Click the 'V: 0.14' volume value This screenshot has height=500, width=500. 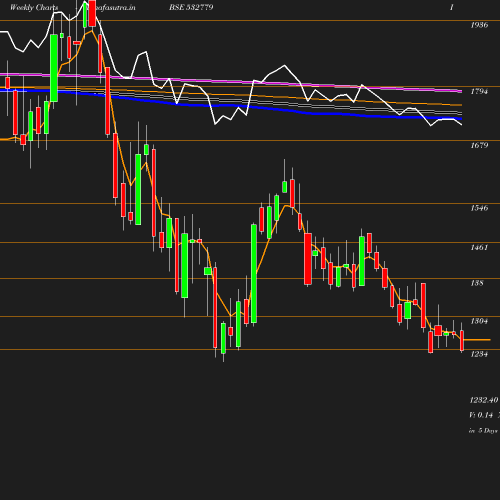click(x=481, y=415)
